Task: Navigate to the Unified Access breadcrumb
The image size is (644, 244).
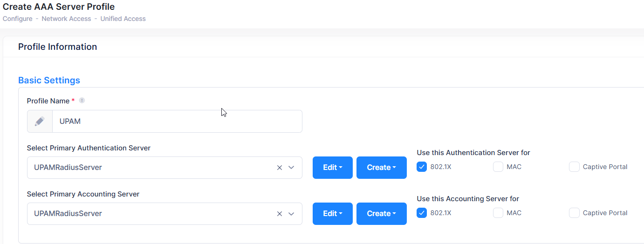Action: pos(123,19)
